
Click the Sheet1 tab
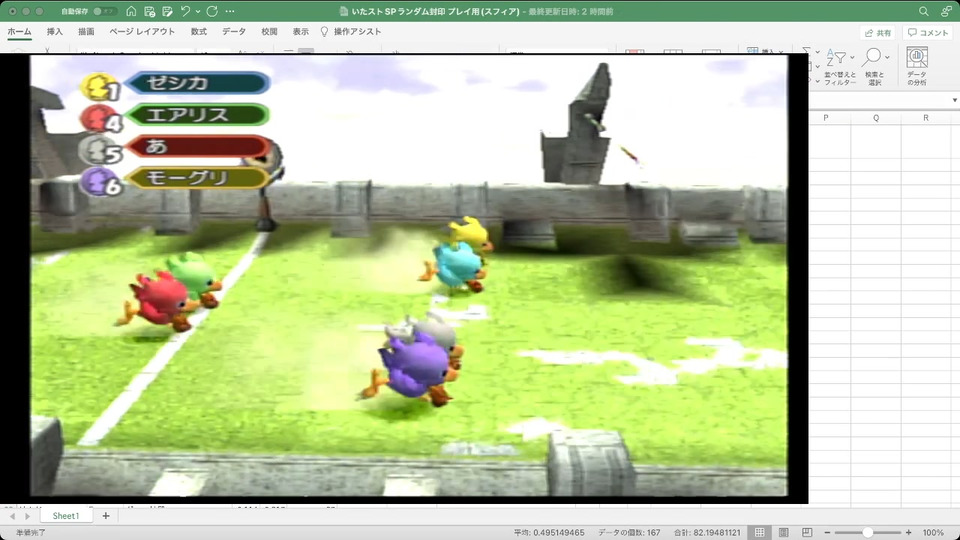pyautogui.click(x=66, y=516)
